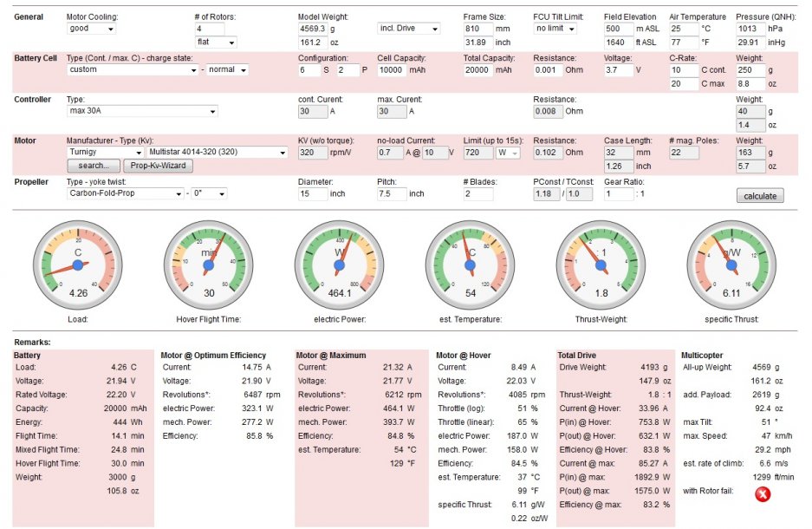The height and width of the screenshot is (529, 812).
Task: Click the red X rotor fail icon
Action: tap(763, 494)
